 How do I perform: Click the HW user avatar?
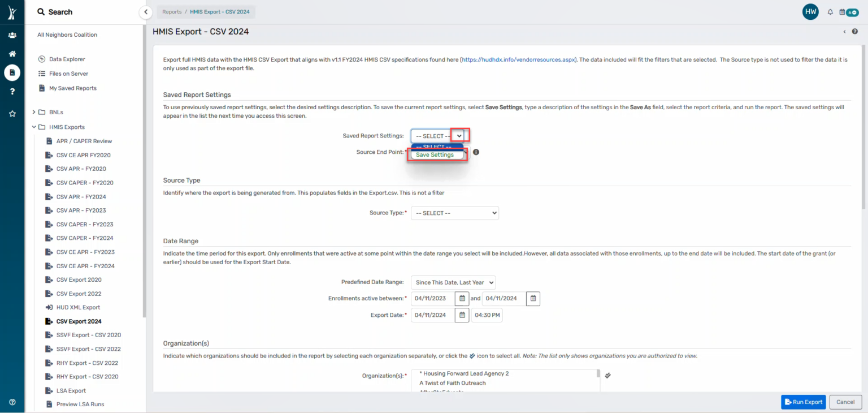[x=810, y=11]
